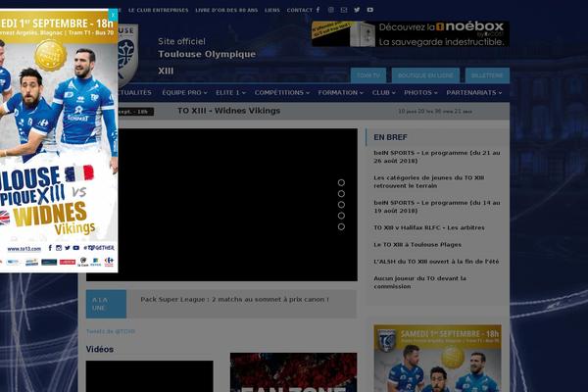Click Instagram icon on the poster footer
588x392 pixels.
[59, 248]
